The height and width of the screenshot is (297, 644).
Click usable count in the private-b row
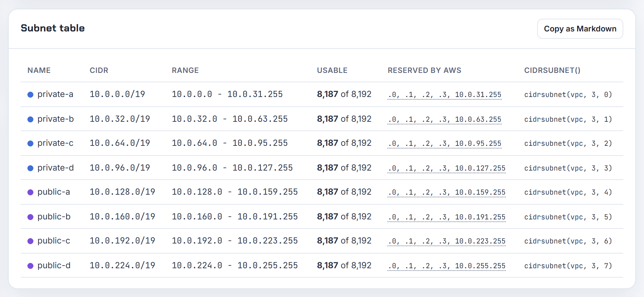[344, 119]
